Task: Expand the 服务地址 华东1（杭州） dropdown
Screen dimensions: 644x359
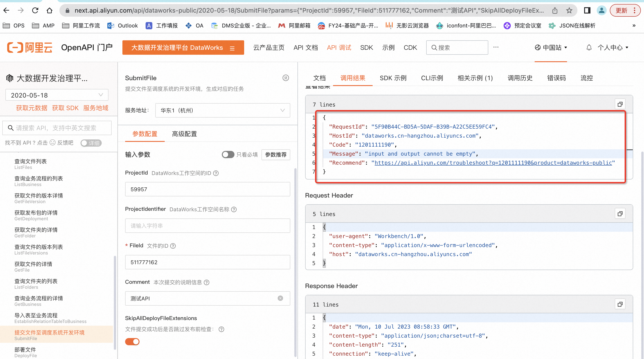Action: 222,110
